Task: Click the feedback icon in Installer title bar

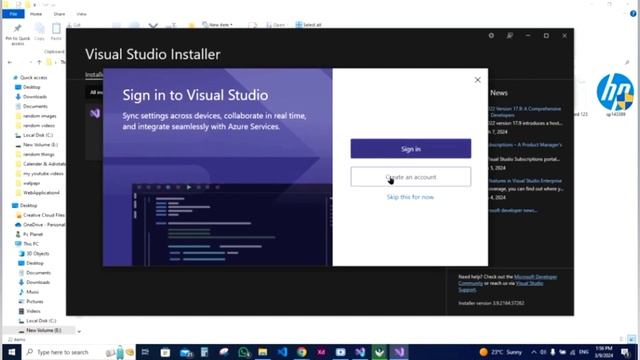Action: point(510,36)
